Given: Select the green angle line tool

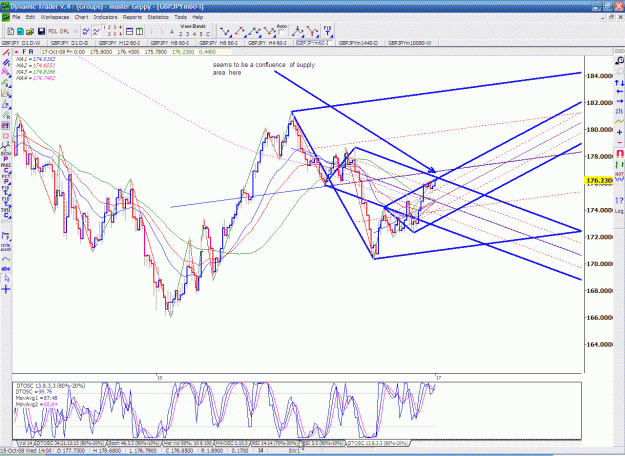Looking at the screenshot, I should tap(6, 83).
